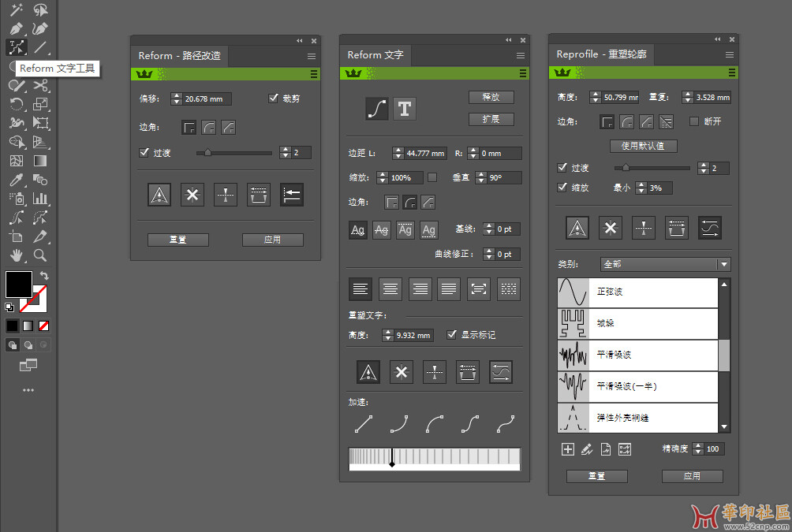Toggle the 裁剪 checkbox
The width and height of the screenshot is (792, 532).
tap(273, 98)
